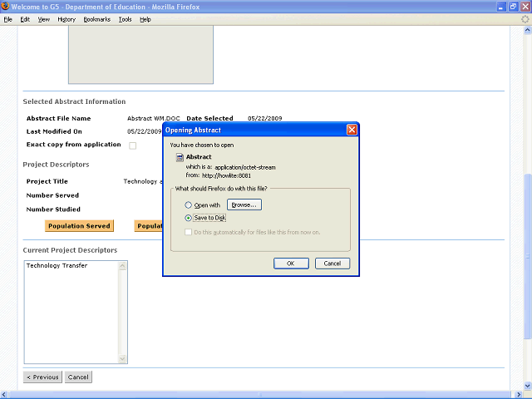
Task: Select the Save to Disk option
Action: tap(189, 218)
